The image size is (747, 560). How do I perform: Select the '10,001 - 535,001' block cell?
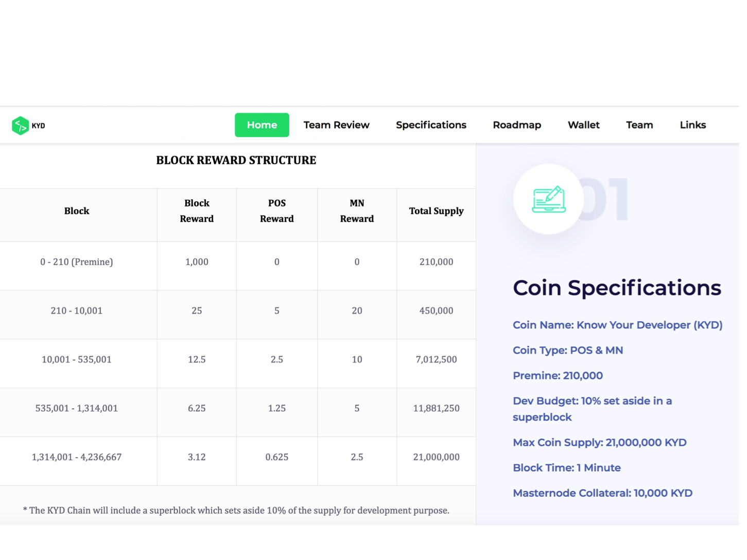(x=77, y=363)
